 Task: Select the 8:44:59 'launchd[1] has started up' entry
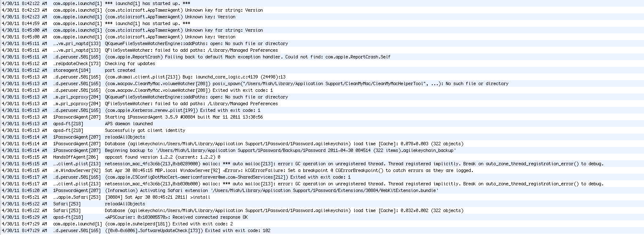[322, 23]
